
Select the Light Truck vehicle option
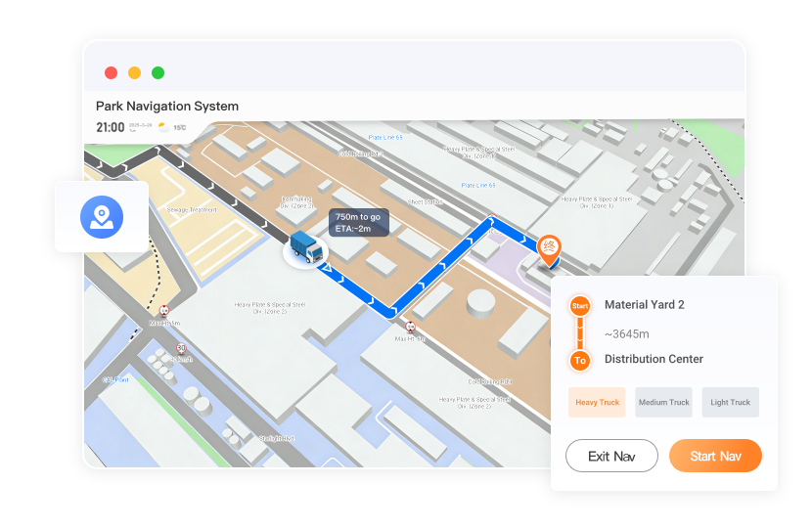(730, 402)
